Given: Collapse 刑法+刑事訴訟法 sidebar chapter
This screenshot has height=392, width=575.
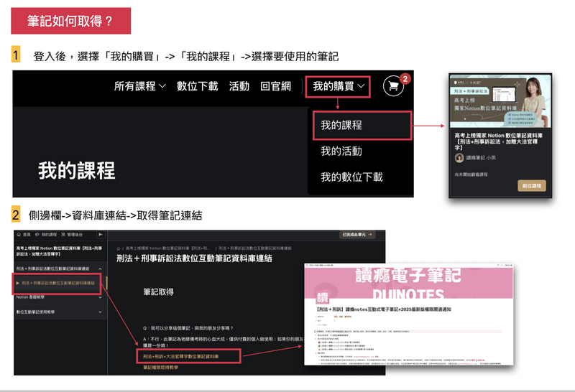Looking at the screenshot, I should [x=101, y=269].
